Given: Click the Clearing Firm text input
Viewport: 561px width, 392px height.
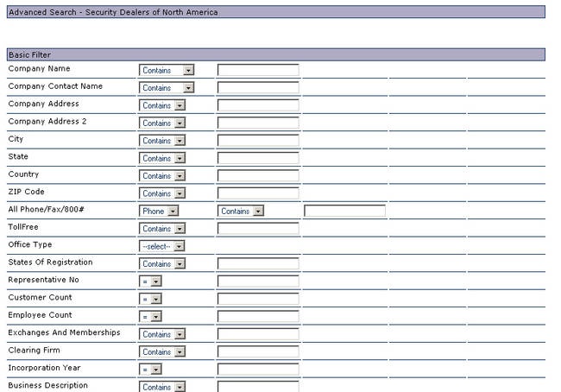Looking at the screenshot, I should pos(258,351).
